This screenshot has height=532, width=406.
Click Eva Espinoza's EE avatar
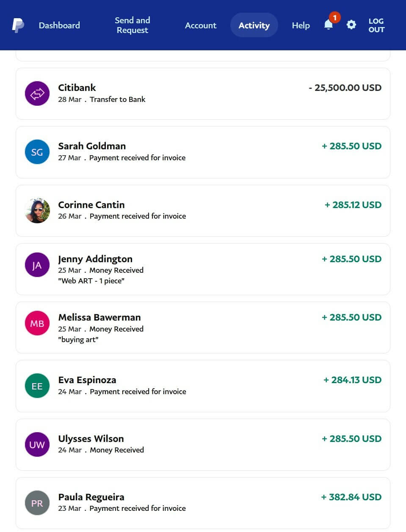(x=37, y=386)
